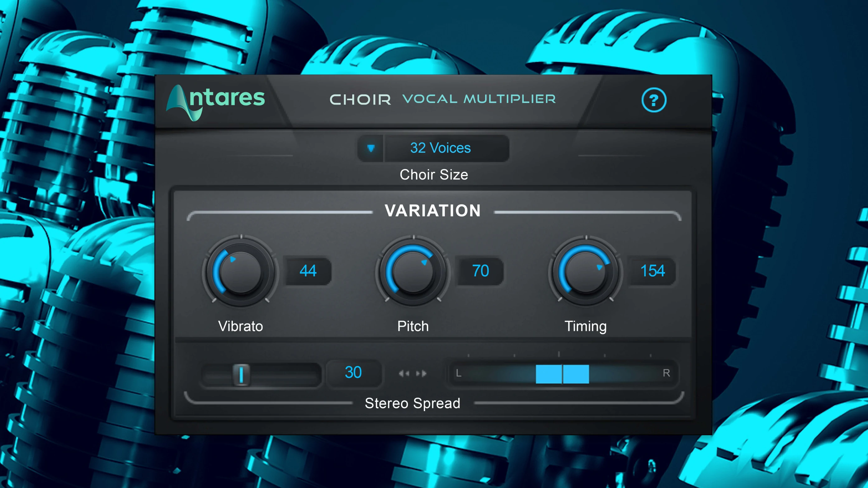Open the Choir Size dropdown arrow
This screenshot has height=488, width=868.
pos(371,148)
